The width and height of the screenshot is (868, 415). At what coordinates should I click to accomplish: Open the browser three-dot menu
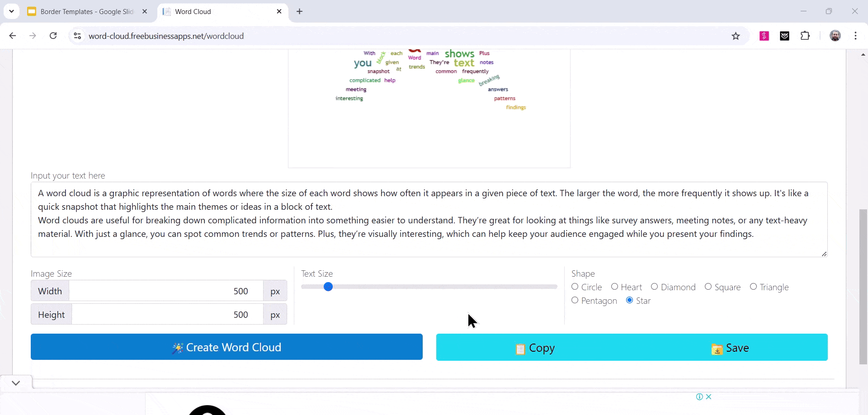pos(856,36)
